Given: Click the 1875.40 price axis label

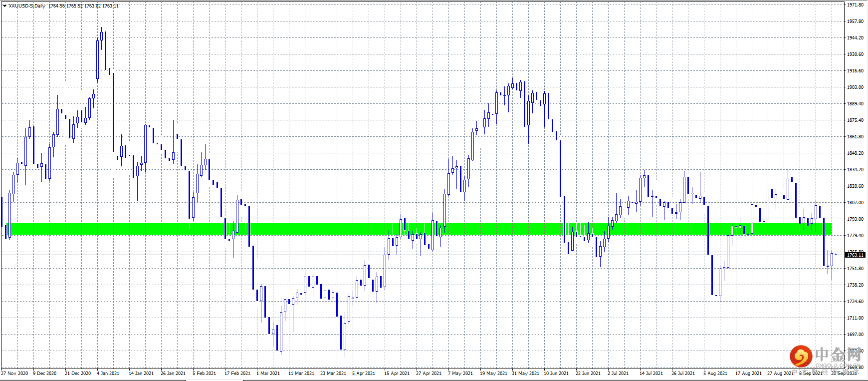Looking at the screenshot, I should tap(855, 120).
